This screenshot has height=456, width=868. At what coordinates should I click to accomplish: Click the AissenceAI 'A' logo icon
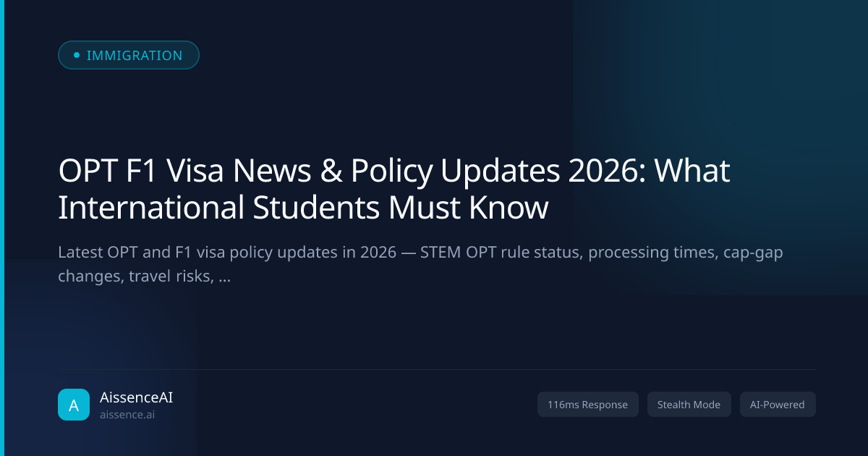74,405
